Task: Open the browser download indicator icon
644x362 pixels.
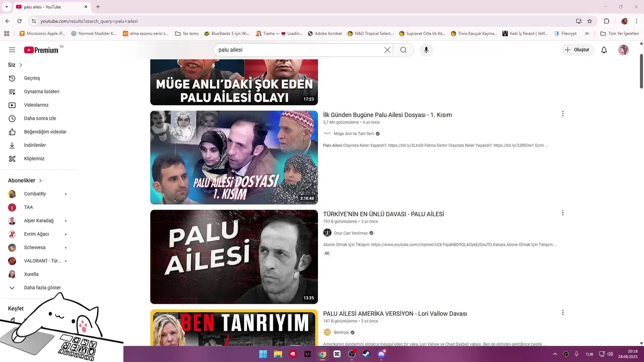Action: (579, 21)
